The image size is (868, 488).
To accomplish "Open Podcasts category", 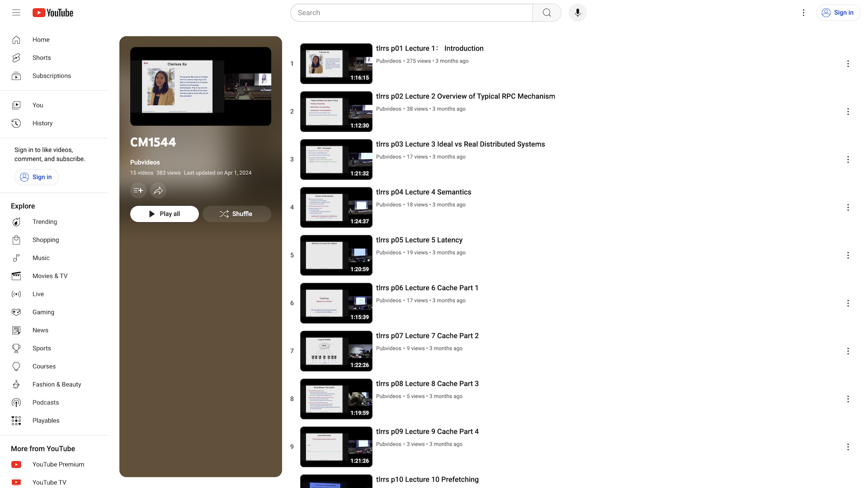I will pyautogui.click(x=54, y=403).
